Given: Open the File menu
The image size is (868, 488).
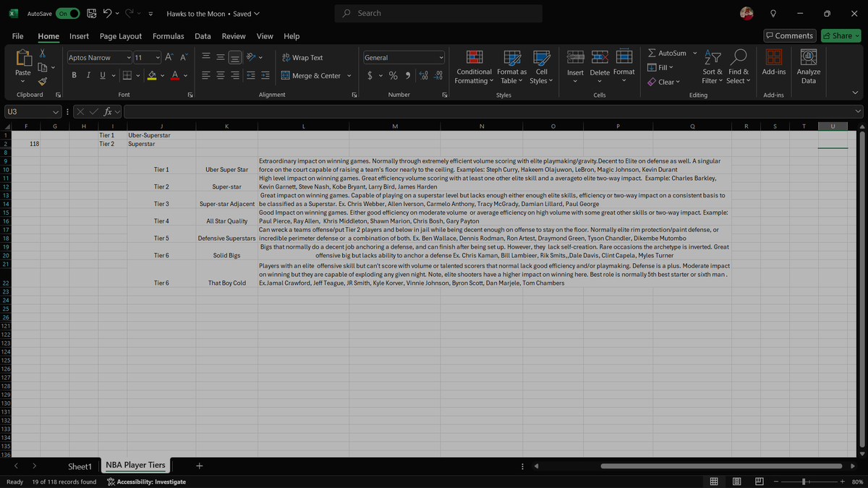Looking at the screenshot, I should pos(17,36).
